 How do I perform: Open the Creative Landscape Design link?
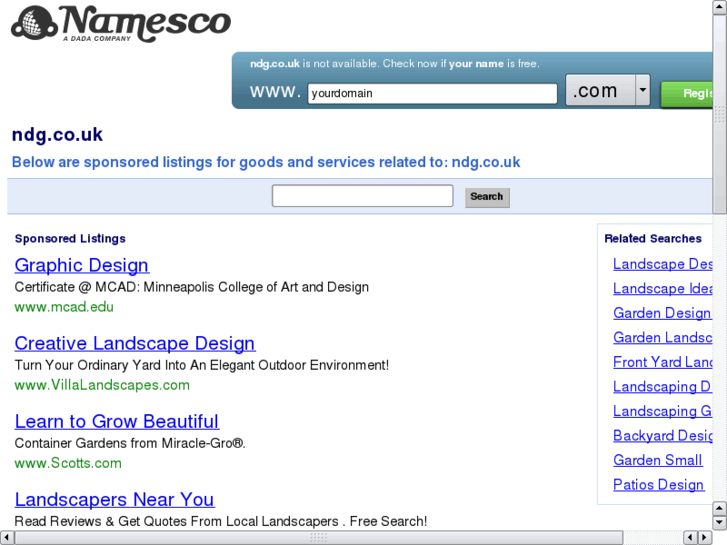click(x=134, y=343)
